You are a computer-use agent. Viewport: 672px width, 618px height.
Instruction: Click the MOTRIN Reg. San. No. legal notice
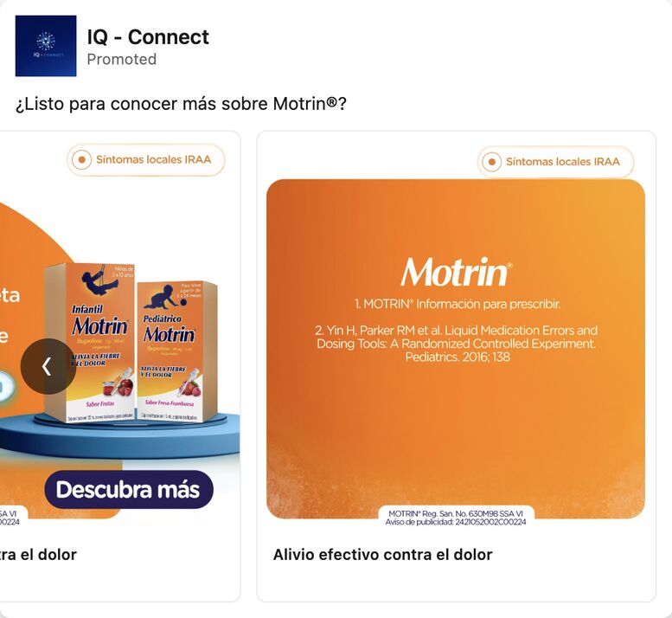(x=456, y=518)
